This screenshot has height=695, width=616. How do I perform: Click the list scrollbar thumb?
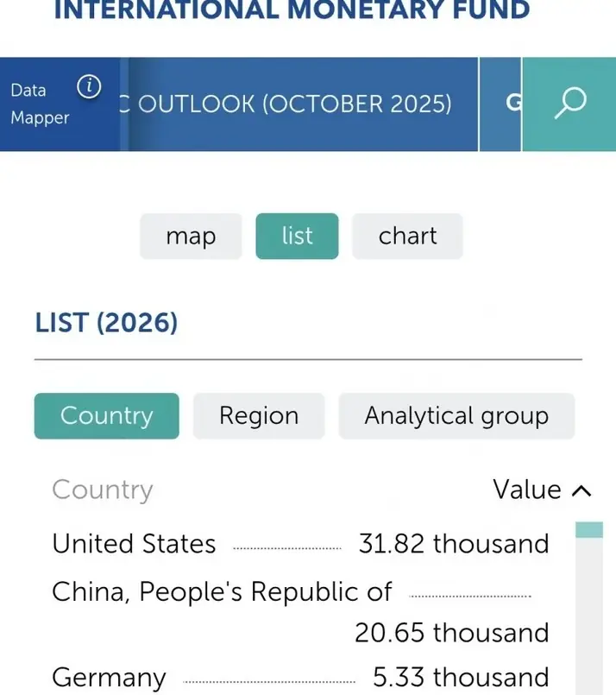click(589, 530)
